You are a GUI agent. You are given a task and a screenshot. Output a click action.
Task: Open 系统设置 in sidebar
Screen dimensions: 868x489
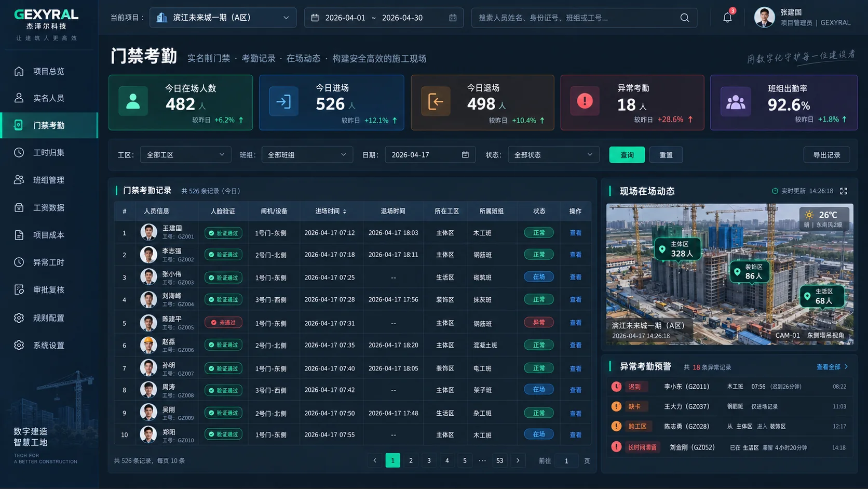pyautogui.click(x=49, y=346)
